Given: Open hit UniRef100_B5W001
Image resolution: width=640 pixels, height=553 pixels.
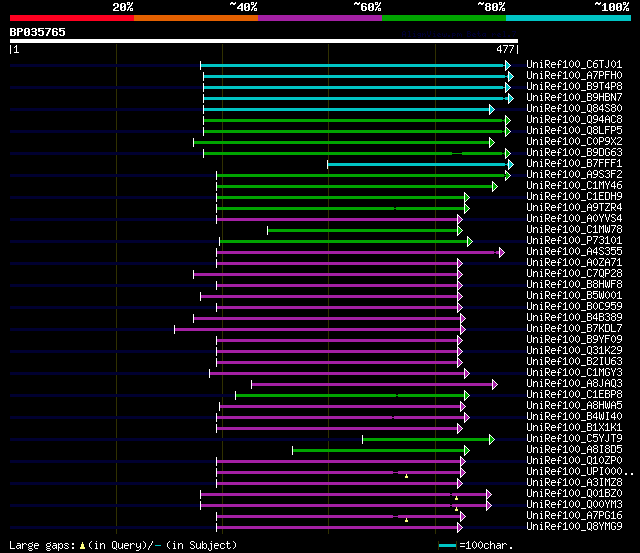Looking at the screenshot, I should (x=574, y=295).
